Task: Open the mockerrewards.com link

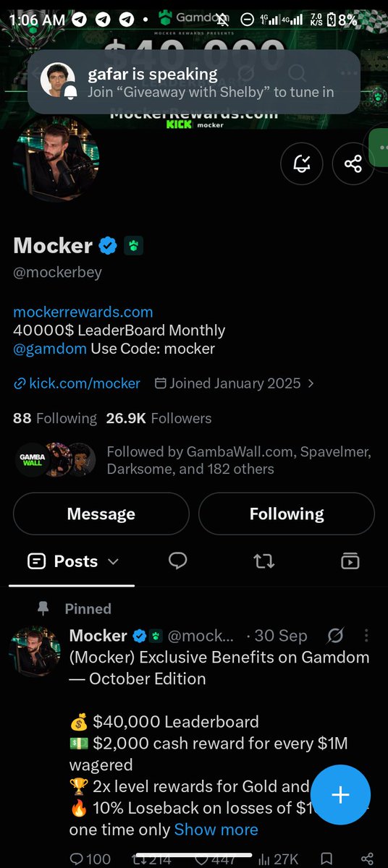Action: tap(83, 312)
